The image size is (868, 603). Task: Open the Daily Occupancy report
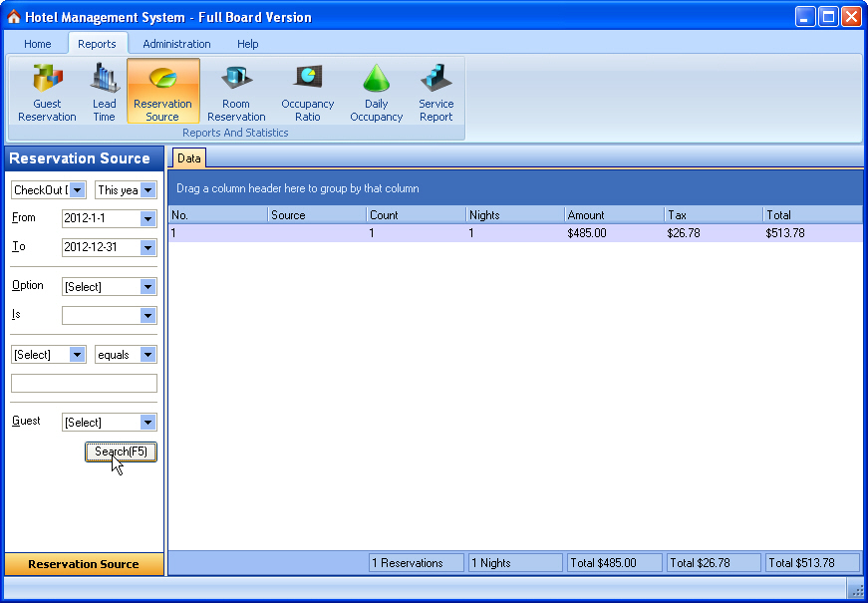point(376,92)
